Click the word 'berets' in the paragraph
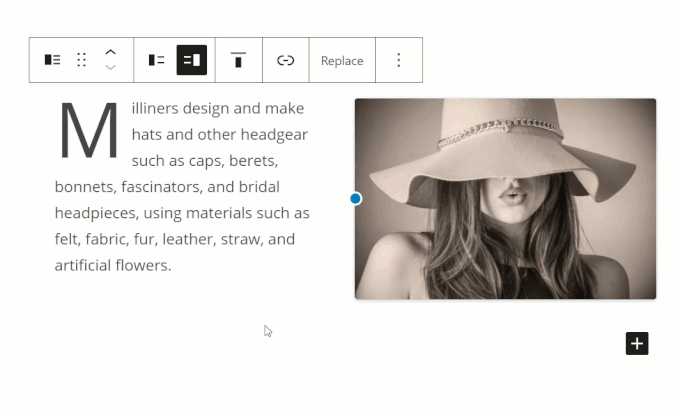The image size is (680, 415). (x=253, y=161)
